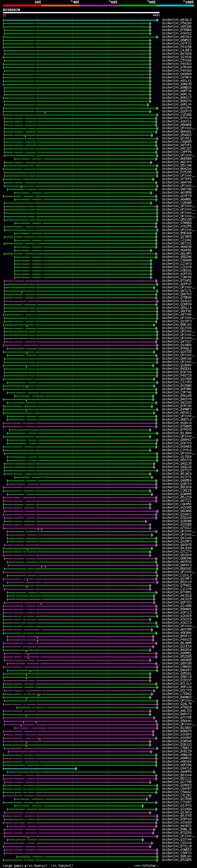This screenshot has width=197, height=868.
Task: Open last hit UniRef100_B5ZQP6
Action: (x=176, y=860)
